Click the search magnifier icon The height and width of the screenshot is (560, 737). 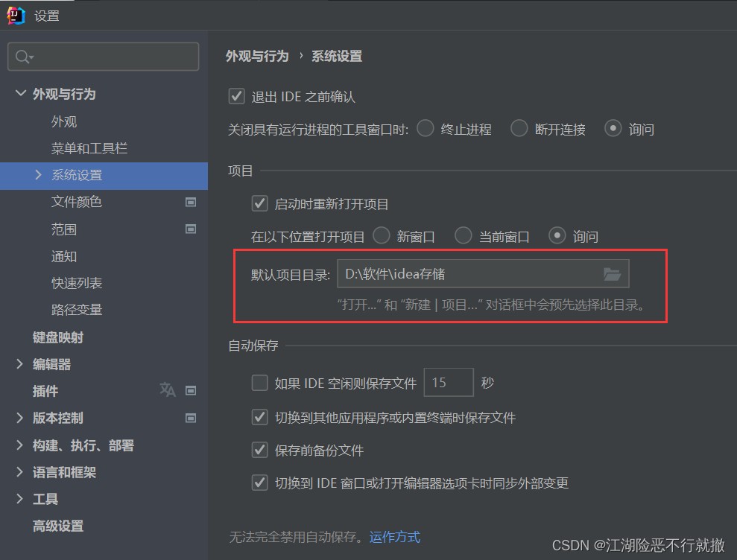(x=24, y=57)
